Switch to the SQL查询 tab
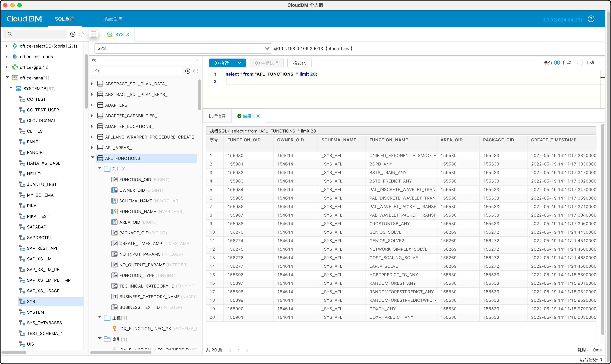Viewport: 611px width, 364px height. [x=65, y=19]
